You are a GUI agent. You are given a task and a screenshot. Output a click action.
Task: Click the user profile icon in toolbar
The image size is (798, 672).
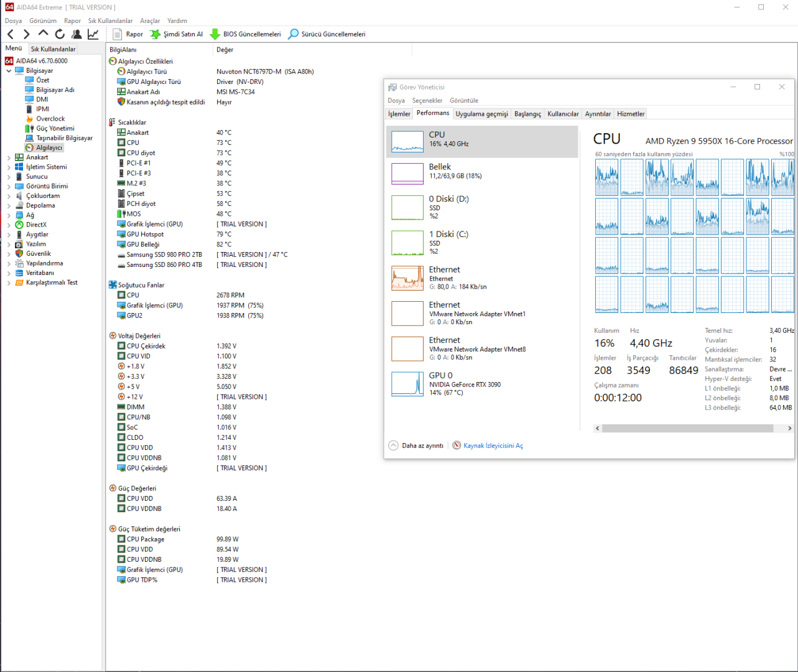[x=77, y=34]
